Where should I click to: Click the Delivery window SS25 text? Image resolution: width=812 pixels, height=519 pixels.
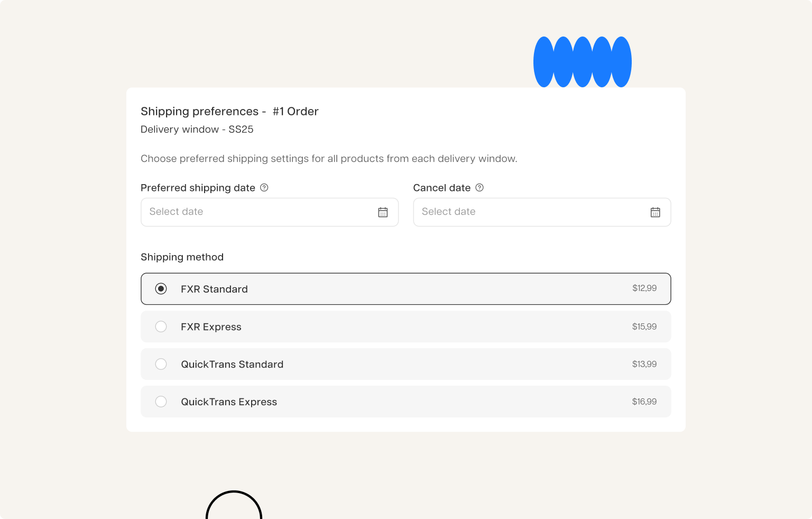[197, 130]
